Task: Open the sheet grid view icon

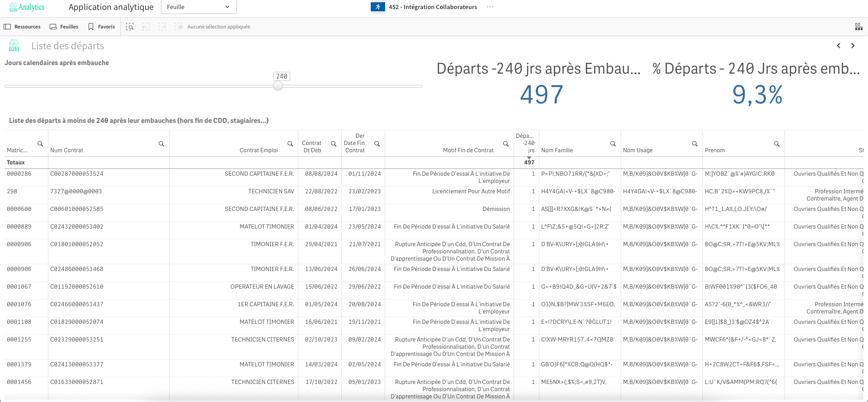Action: tap(859, 27)
